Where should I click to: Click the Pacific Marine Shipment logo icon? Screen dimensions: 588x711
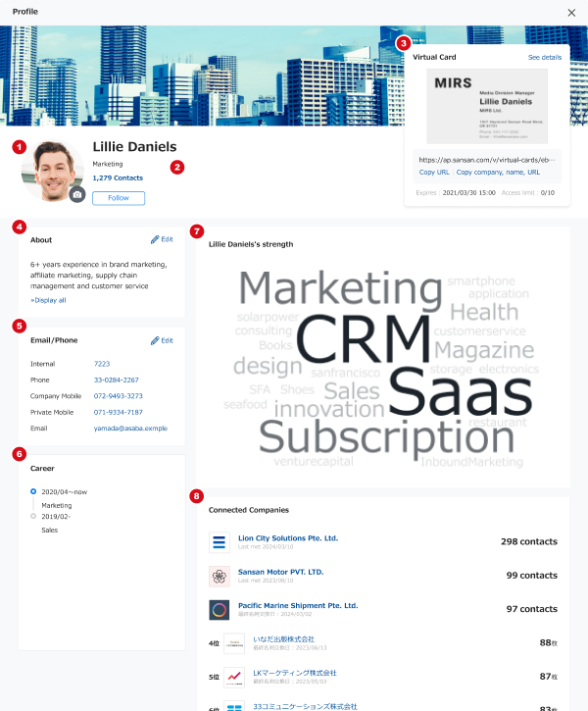click(x=220, y=610)
